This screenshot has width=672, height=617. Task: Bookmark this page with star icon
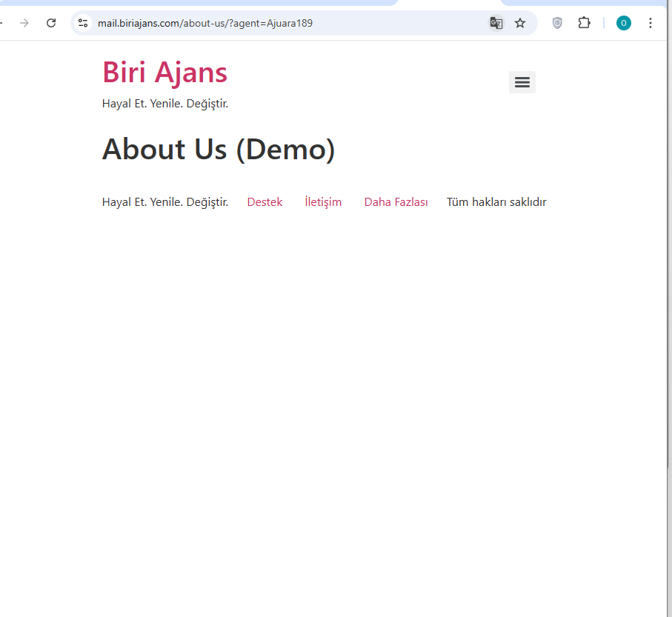[520, 23]
